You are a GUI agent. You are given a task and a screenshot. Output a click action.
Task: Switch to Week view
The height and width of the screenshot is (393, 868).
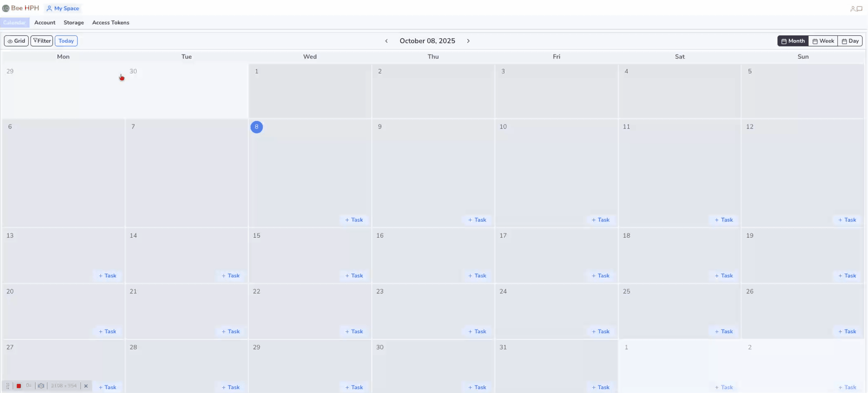pyautogui.click(x=823, y=41)
